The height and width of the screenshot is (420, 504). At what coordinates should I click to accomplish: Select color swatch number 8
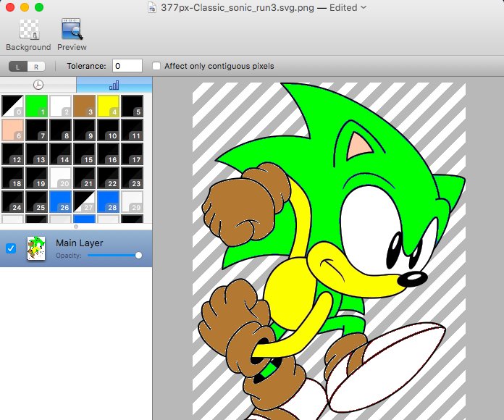[60, 130]
